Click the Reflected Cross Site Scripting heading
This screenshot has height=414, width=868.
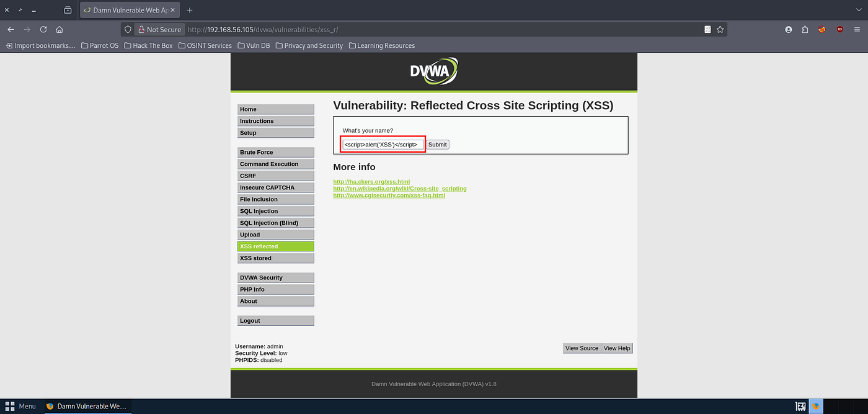pyautogui.click(x=473, y=106)
